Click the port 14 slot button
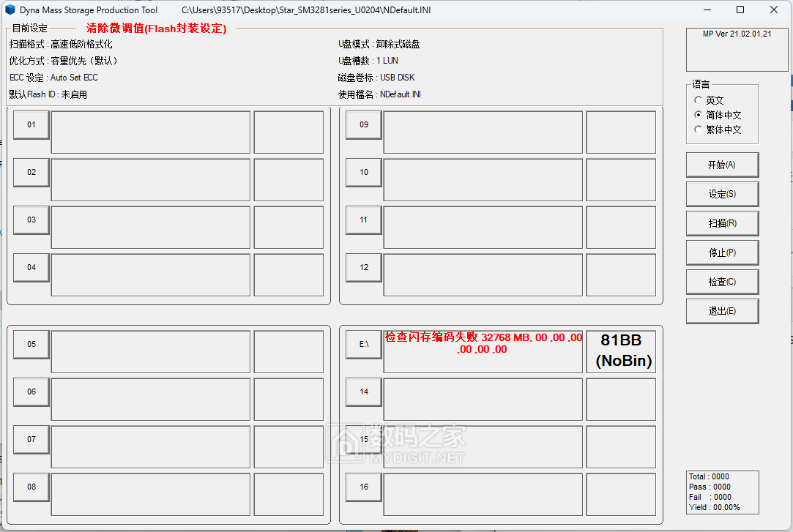The height and width of the screenshot is (532, 793). pos(363,391)
